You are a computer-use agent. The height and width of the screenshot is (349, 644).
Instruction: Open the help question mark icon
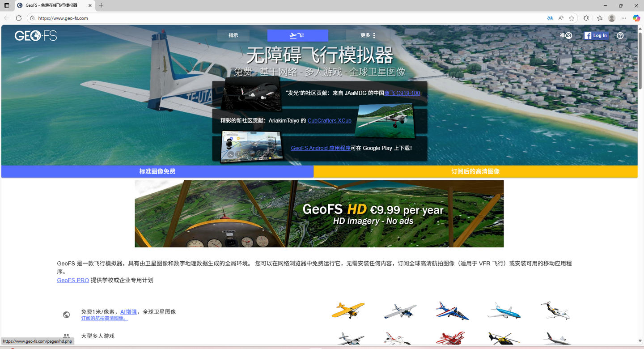point(620,35)
